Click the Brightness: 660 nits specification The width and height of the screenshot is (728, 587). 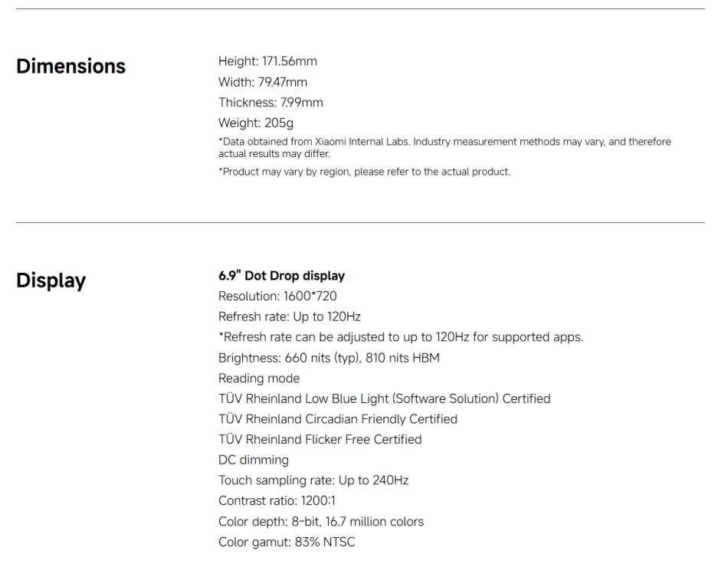(329, 358)
